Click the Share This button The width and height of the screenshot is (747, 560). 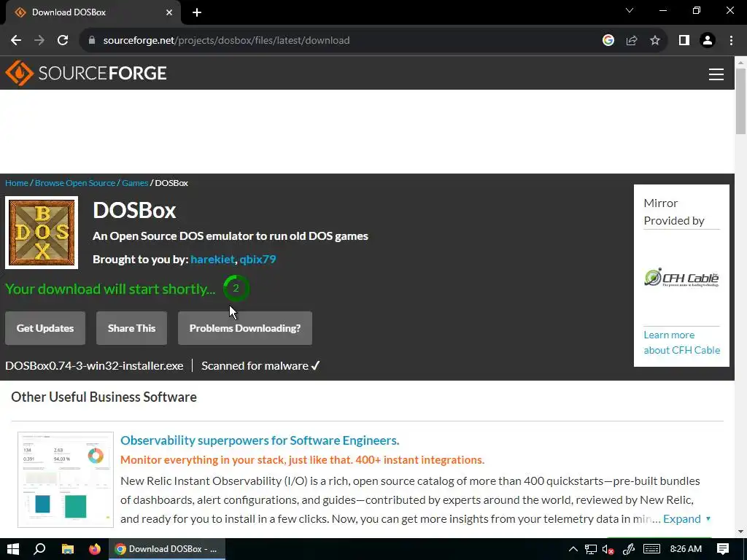[131, 328]
